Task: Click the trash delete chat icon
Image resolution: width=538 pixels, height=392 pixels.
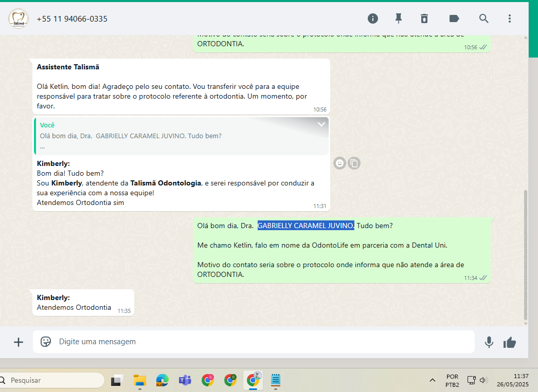Action: click(x=424, y=18)
